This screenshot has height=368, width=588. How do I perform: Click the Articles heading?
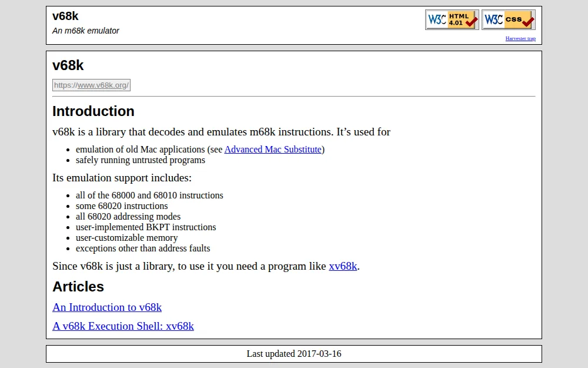click(78, 287)
